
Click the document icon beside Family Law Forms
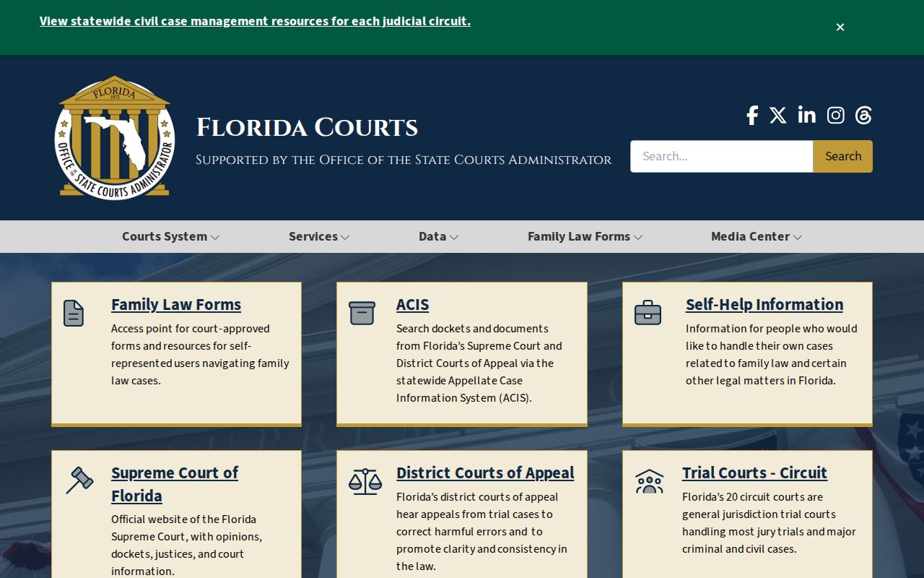point(74,313)
